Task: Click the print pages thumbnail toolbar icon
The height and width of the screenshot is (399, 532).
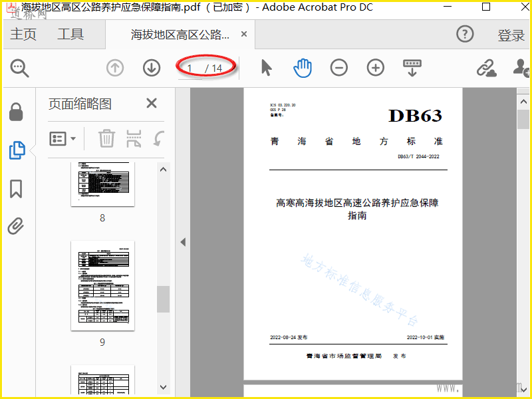Action: click(134, 138)
